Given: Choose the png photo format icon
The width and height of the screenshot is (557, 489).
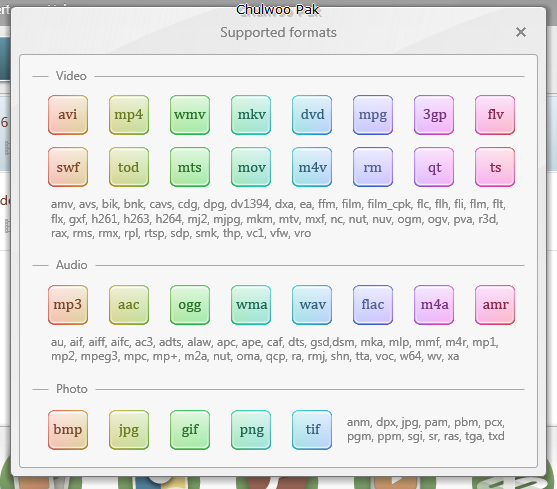Looking at the screenshot, I should coord(251,430).
